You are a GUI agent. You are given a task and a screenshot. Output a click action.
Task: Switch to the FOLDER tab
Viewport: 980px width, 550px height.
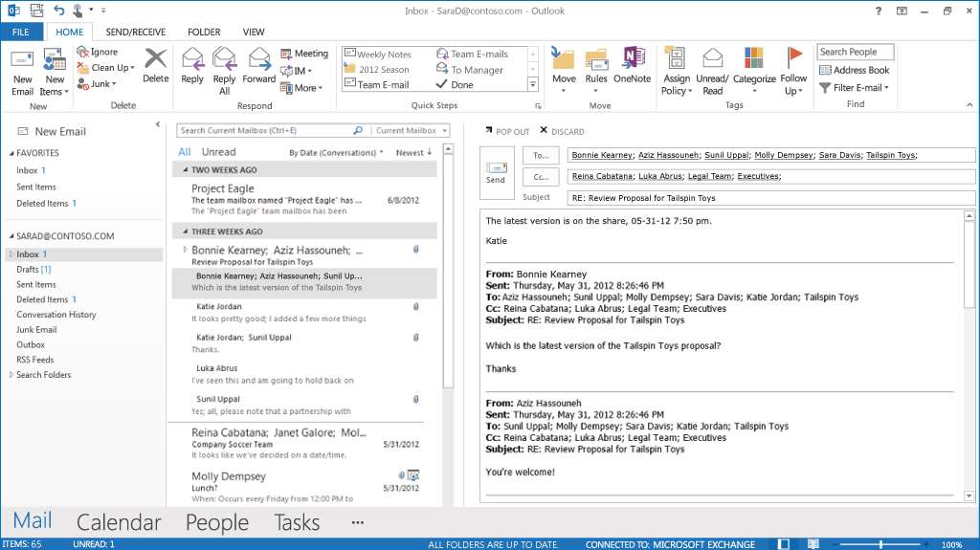coord(204,32)
